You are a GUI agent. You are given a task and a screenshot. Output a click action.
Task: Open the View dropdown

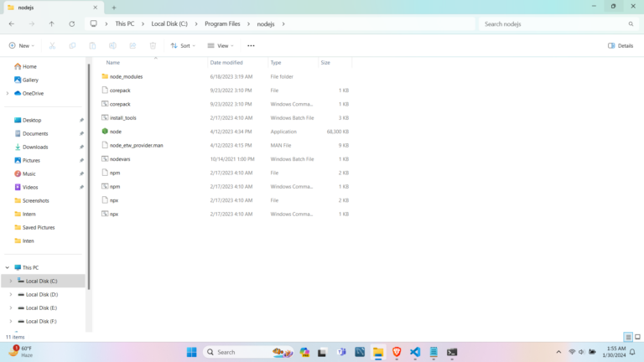220,45
